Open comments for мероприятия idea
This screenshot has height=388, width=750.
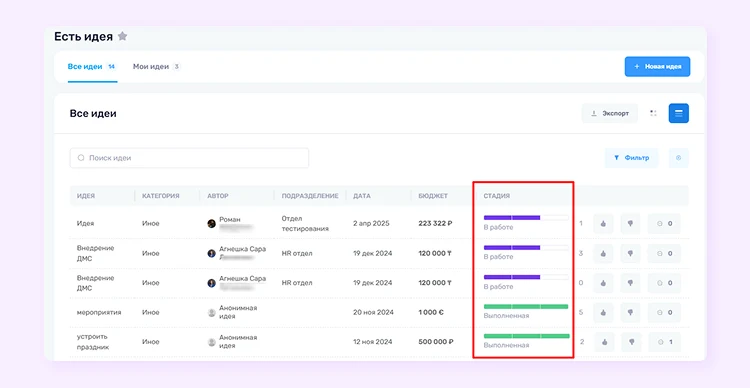pyautogui.click(x=664, y=312)
